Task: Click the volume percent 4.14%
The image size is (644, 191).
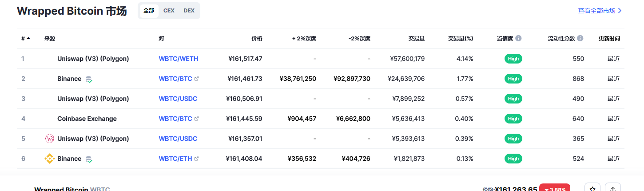Action: tap(465, 59)
